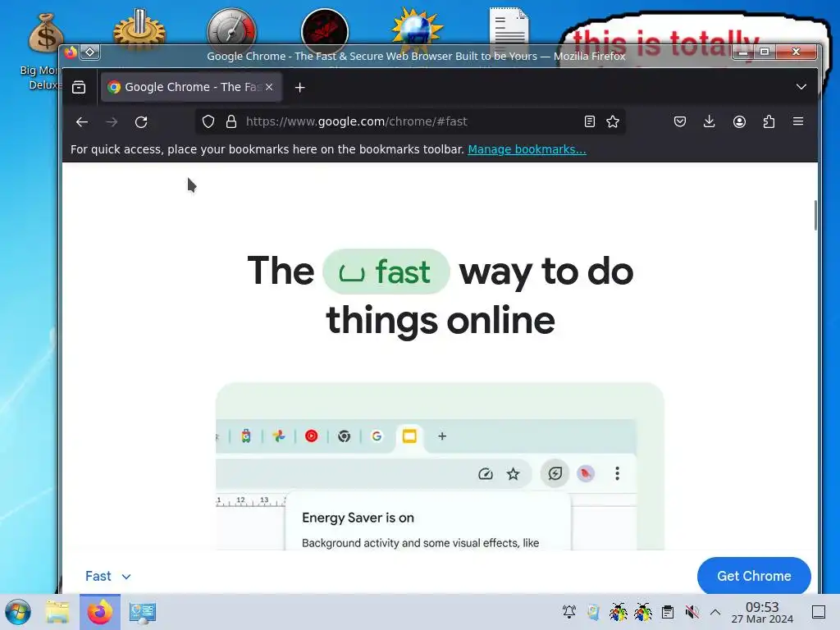This screenshot has width=840, height=630.
Task: Expand hidden system tray icons arrow
Action: pos(715,612)
